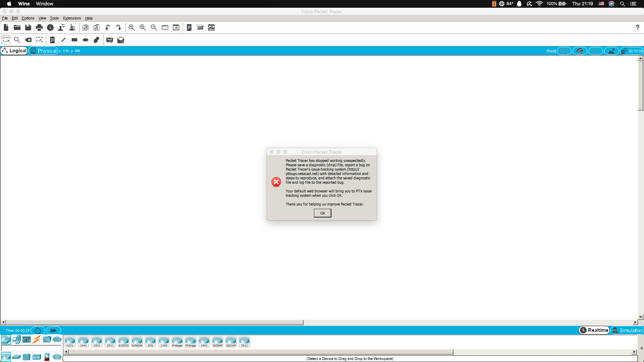Viewport: 644px width, 362px height.
Task: Select the Draw Line tool
Action: pos(63,40)
